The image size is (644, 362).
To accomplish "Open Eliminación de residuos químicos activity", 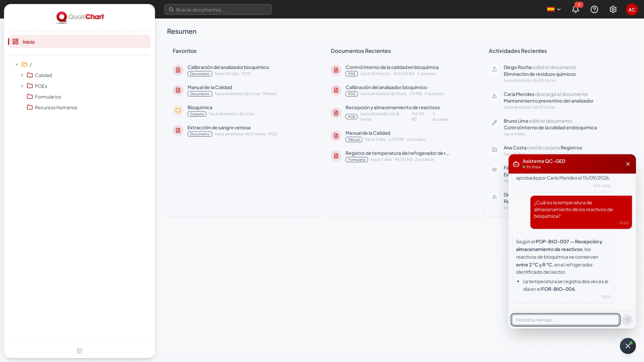I will point(539,74).
